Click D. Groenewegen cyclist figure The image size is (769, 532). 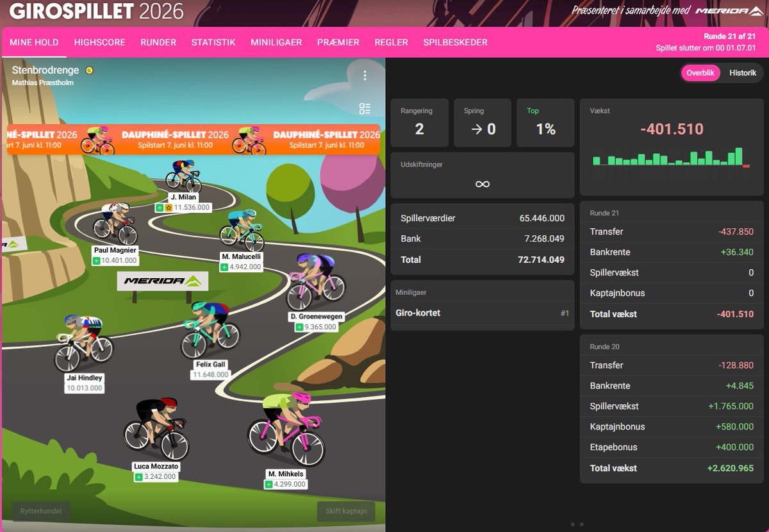(315, 281)
